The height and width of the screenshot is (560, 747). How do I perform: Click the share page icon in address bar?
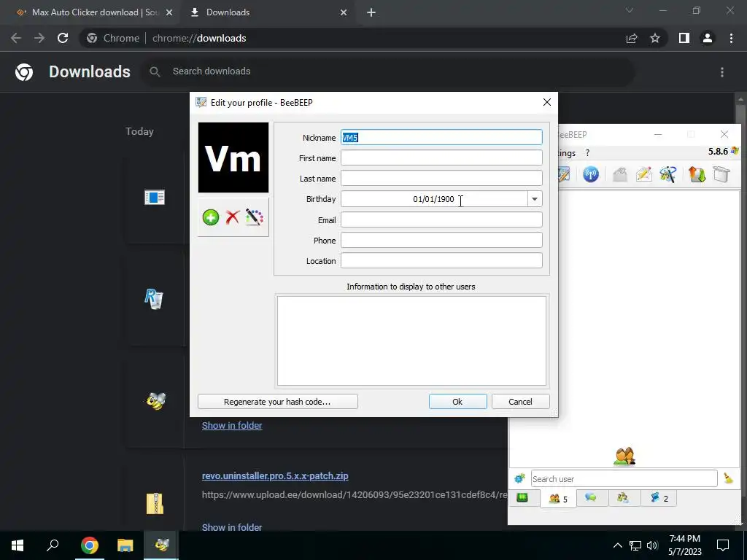[632, 38]
